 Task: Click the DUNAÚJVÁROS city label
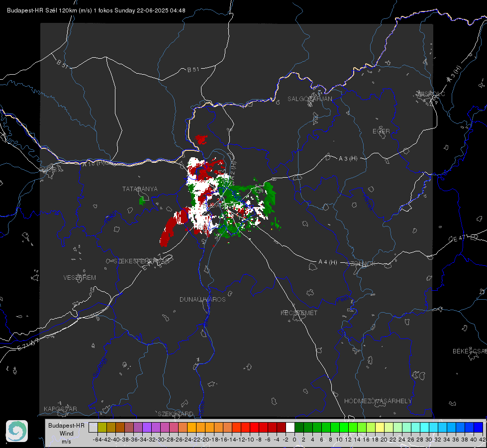click(202, 299)
